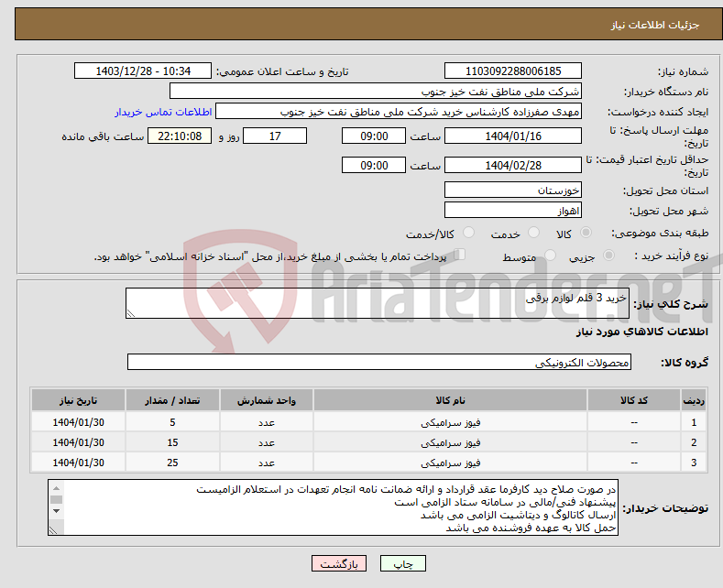Screen dimensions: 723x588
Task: Click the تعداد / مقدار column header
Action: pos(172,400)
